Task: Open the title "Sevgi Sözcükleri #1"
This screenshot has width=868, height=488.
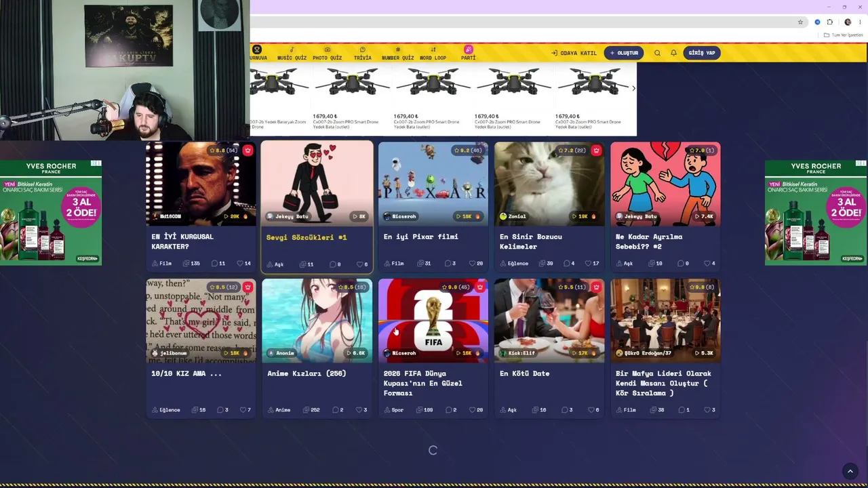Action: 307,237
